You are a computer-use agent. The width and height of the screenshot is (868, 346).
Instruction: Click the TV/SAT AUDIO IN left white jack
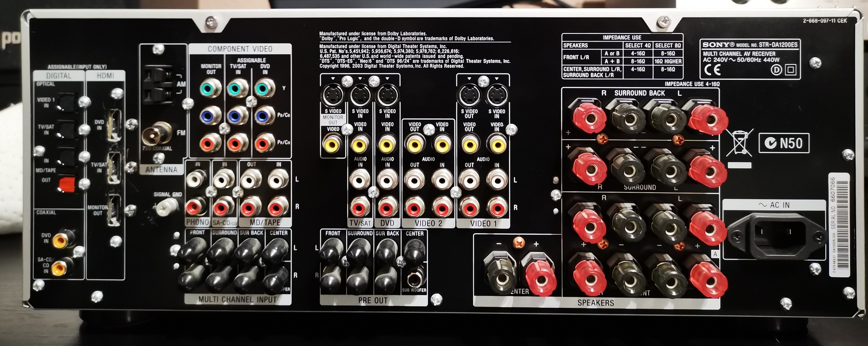(360, 180)
